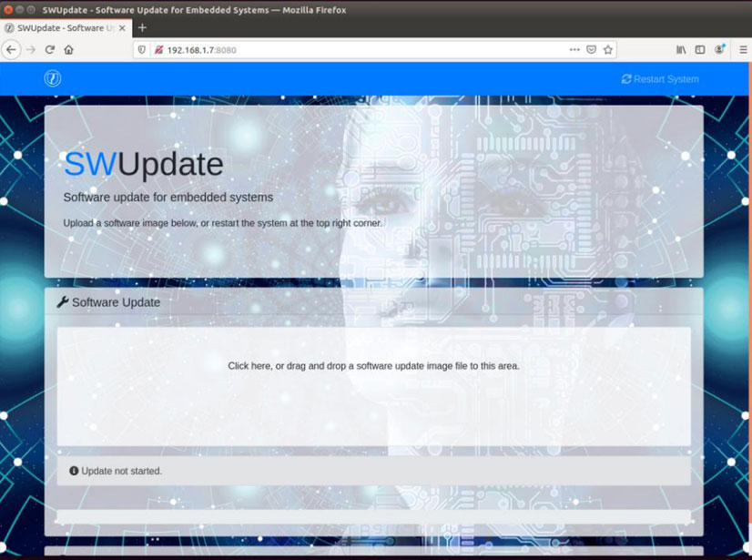Open a new browser tab
Image resolution: width=752 pixels, height=560 pixels.
pyautogui.click(x=141, y=27)
